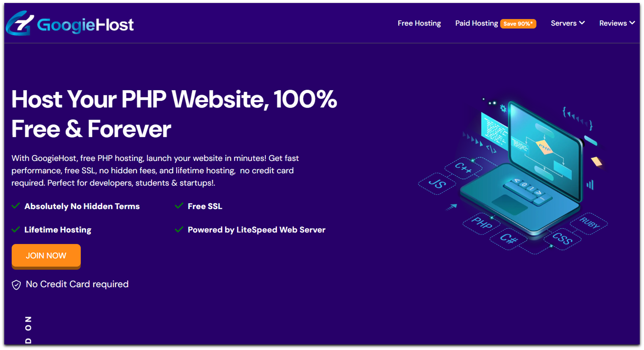Select the RUBY label in the illustration
This screenshot has width=644, height=350.
590,223
